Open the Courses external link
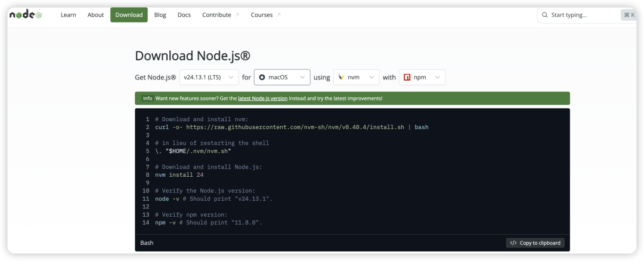Image resolution: width=644 pixels, height=261 pixels. tap(266, 15)
